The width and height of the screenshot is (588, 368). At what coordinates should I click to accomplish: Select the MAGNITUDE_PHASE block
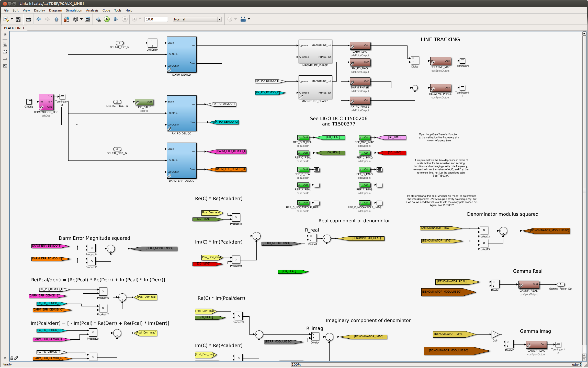pyautogui.click(x=315, y=51)
